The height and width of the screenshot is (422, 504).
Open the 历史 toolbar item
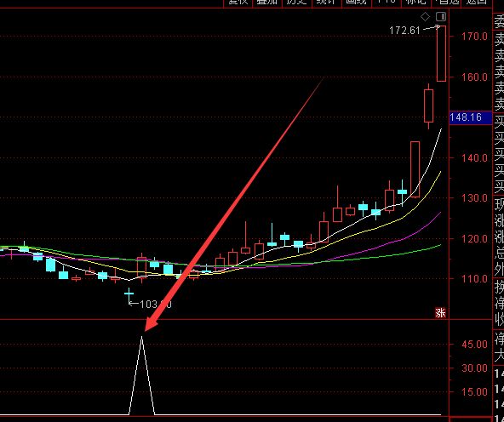click(296, 3)
